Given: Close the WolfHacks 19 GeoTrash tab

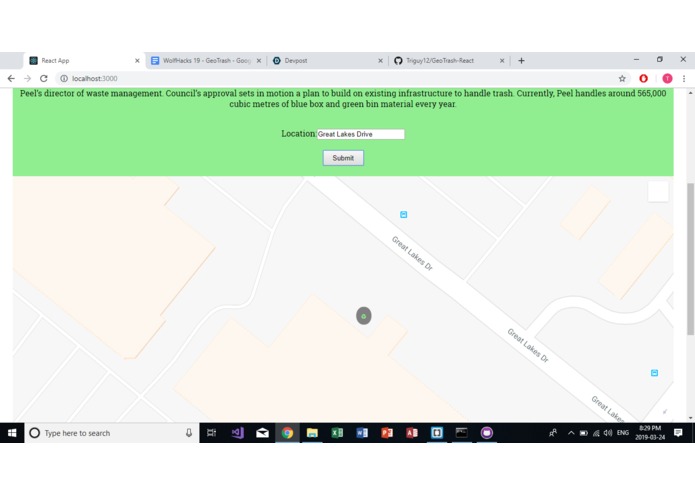Looking at the screenshot, I should [x=259, y=61].
